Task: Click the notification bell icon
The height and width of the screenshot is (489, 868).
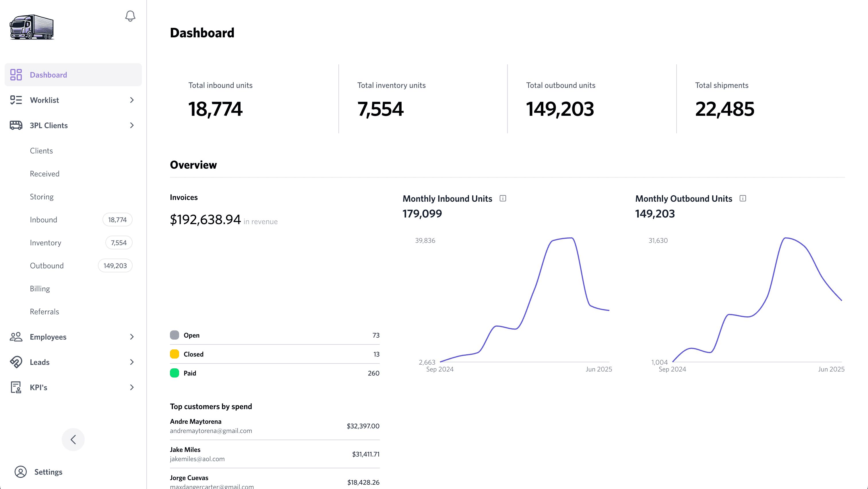Action: [x=130, y=16]
